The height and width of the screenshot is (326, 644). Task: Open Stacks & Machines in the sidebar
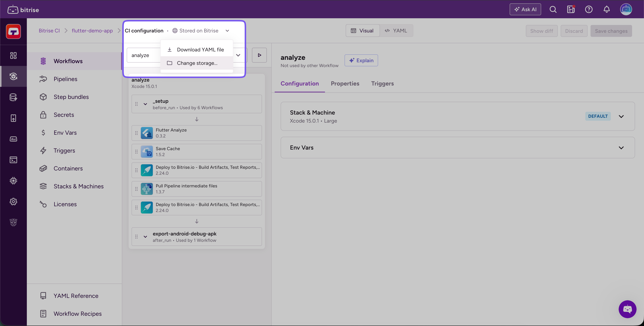coord(74,186)
